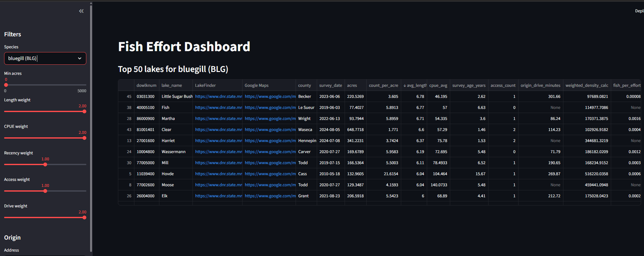The height and width of the screenshot is (256, 644).
Task: Collapse the sidebar with the double-chevron icon
Action: tap(81, 11)
